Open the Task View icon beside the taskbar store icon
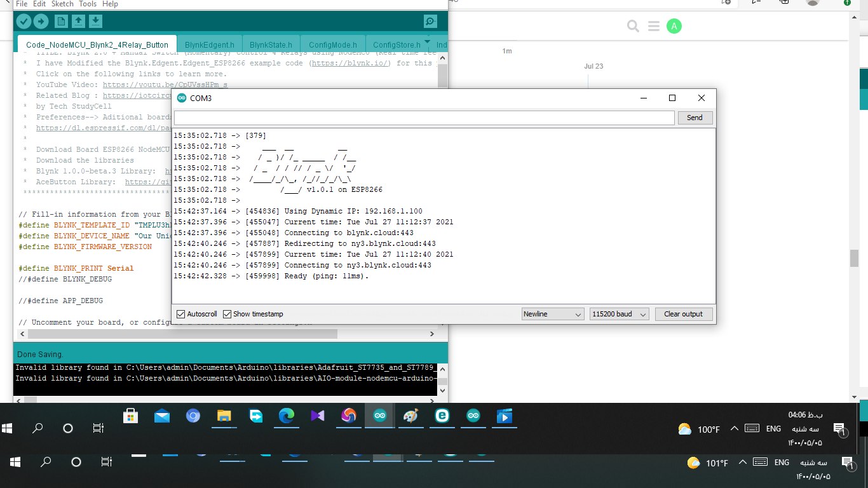The width and height of the screenshot is (868, 488). click(x=98, y=428)
